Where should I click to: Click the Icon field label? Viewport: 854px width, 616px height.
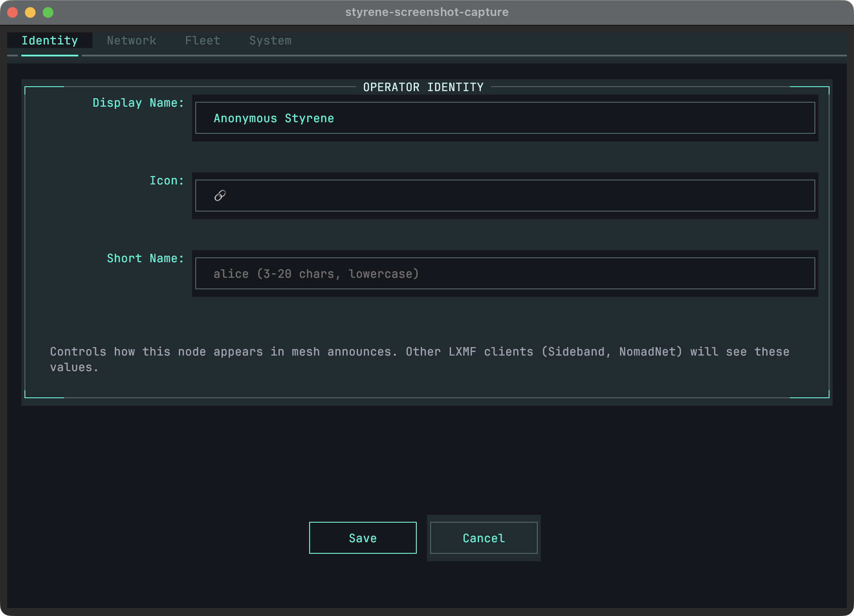[x=166, y=180]
